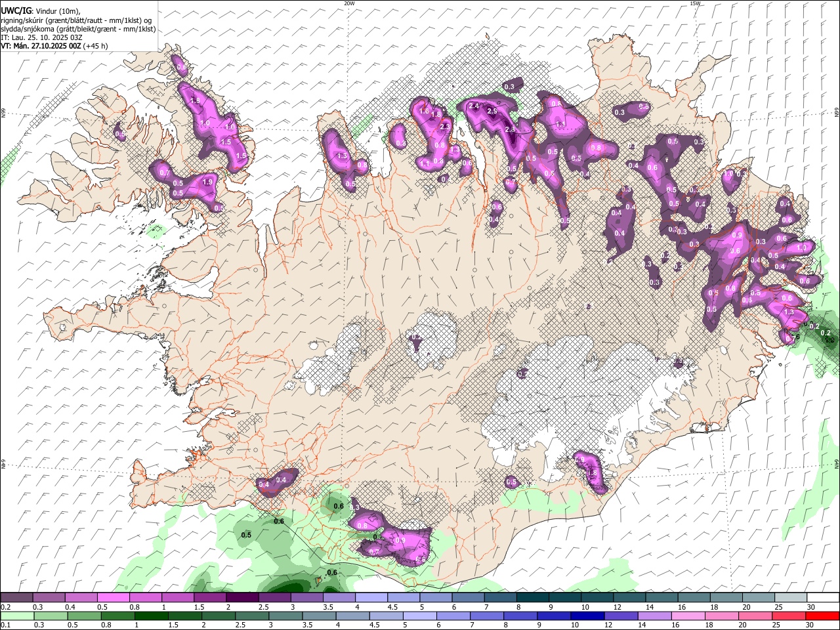The image size is (840, 630).
Task: Select the white snow swatch labeled 30
Action: click(x=822, y=598)
